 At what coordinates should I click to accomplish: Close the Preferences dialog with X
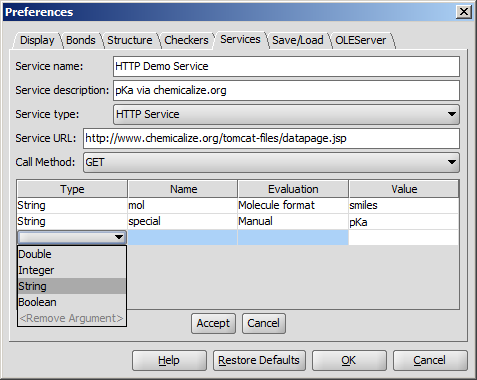(464, 12)
